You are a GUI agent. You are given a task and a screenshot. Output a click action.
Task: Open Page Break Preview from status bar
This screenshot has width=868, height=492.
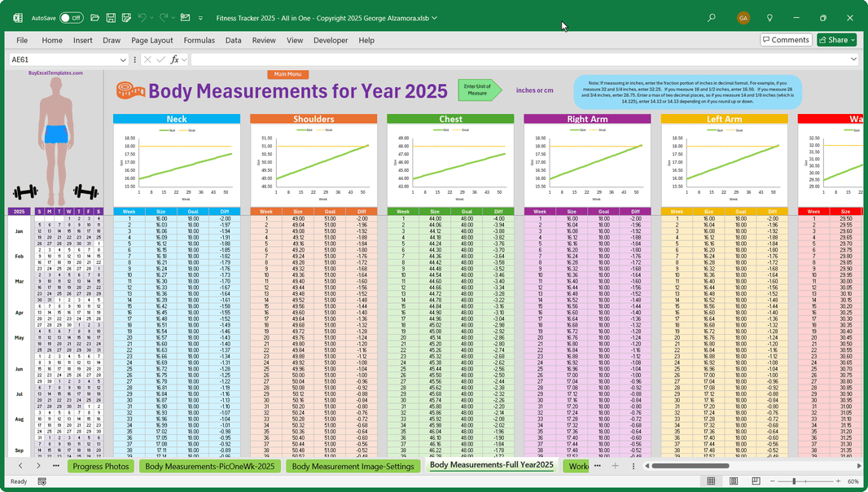756,481
